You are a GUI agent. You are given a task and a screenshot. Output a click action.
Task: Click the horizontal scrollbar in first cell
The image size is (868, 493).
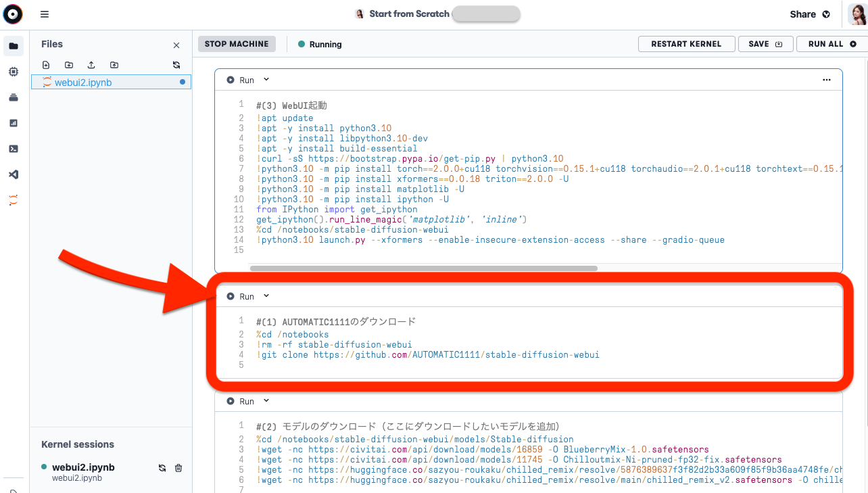coord(423,268)
